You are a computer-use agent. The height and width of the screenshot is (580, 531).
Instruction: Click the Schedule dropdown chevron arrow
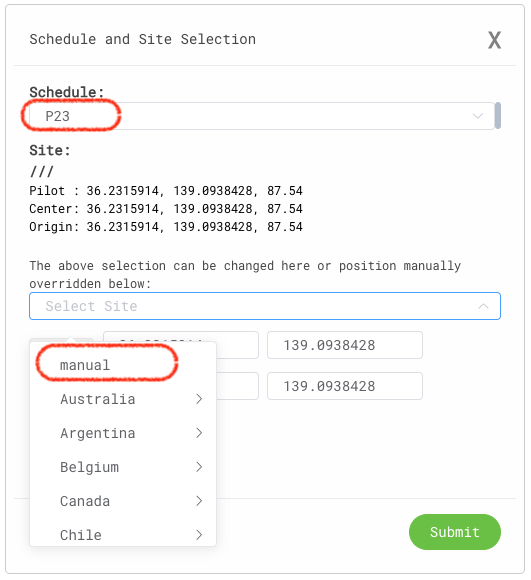(x=477, y=116)
